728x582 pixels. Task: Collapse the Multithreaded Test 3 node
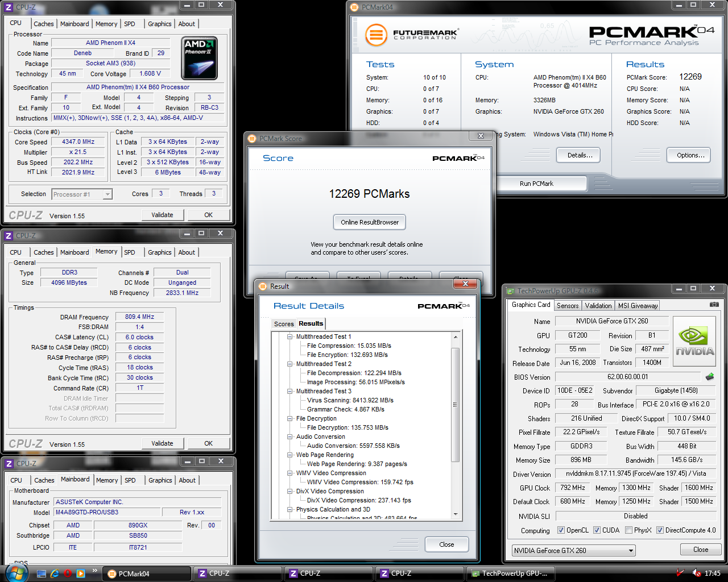coord(290,391)
